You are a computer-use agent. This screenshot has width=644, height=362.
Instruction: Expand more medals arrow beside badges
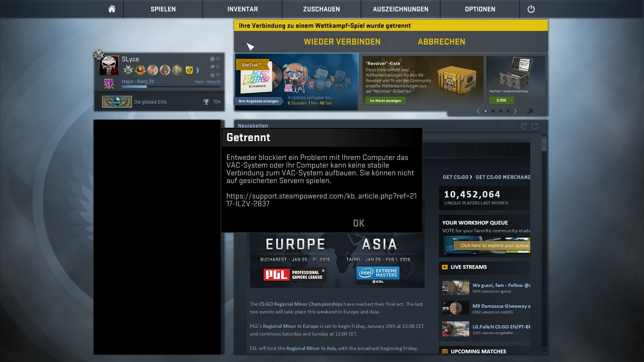click(x=198, y=70)
